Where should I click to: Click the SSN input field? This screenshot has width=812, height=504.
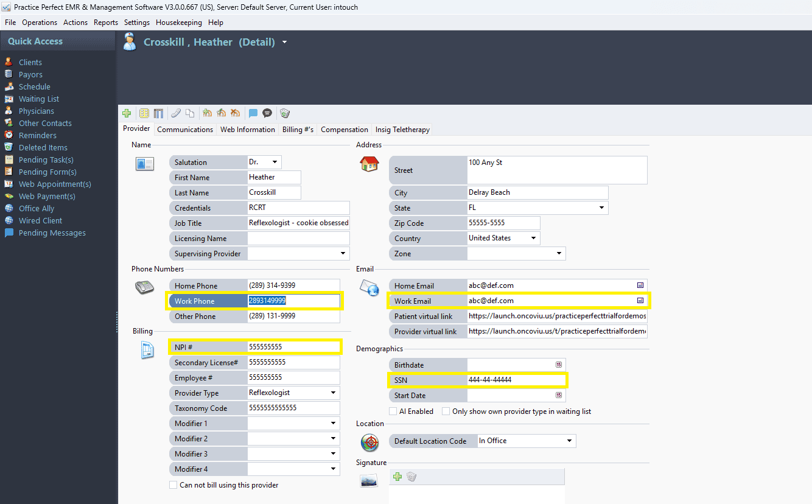(516, 380)
